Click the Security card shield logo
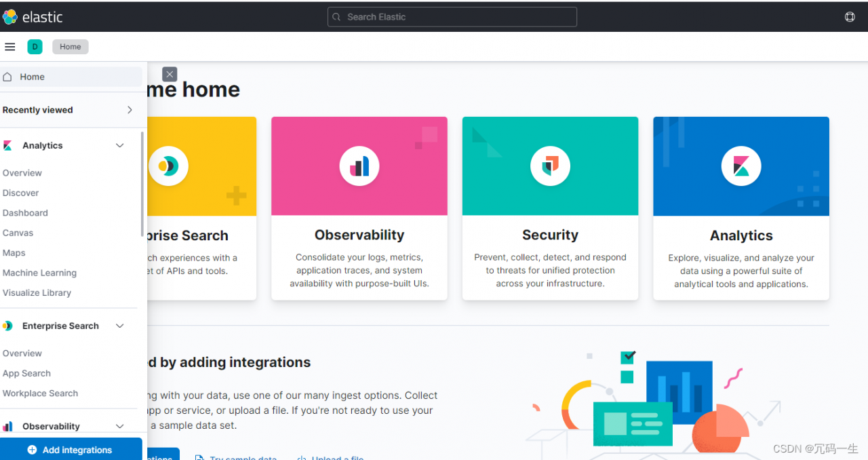 550,166
